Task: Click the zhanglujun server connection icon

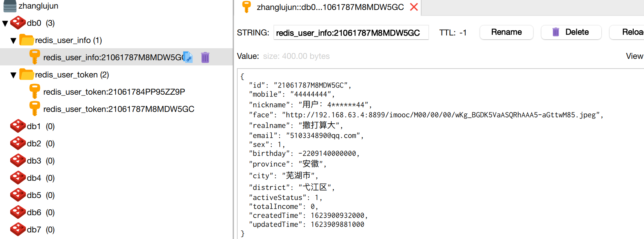Action: click(10, 6)
